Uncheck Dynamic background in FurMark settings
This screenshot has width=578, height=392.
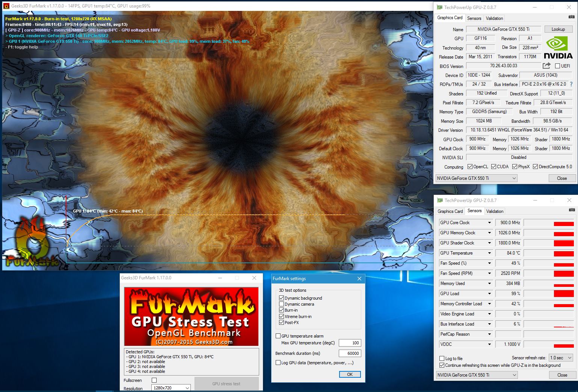coord(281,298)
